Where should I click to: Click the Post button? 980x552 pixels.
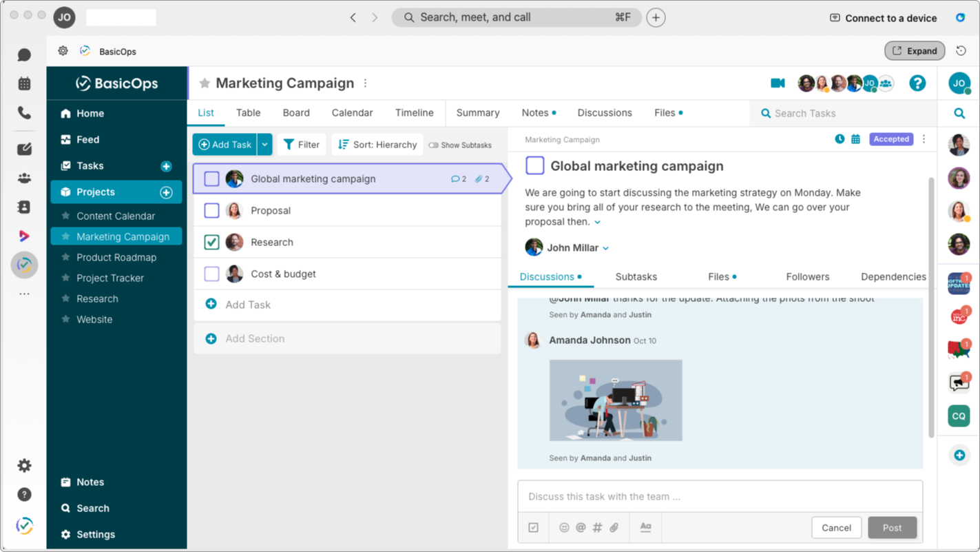tap(892, 528)
